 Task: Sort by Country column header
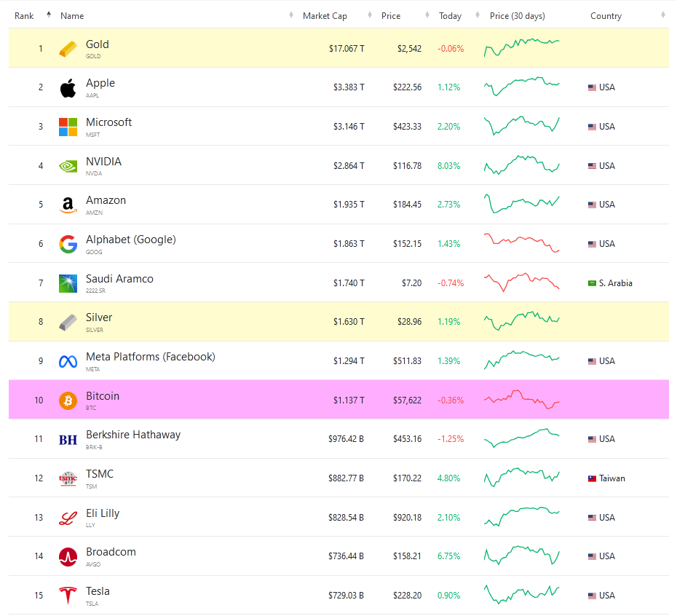click(x=606, y=16)
